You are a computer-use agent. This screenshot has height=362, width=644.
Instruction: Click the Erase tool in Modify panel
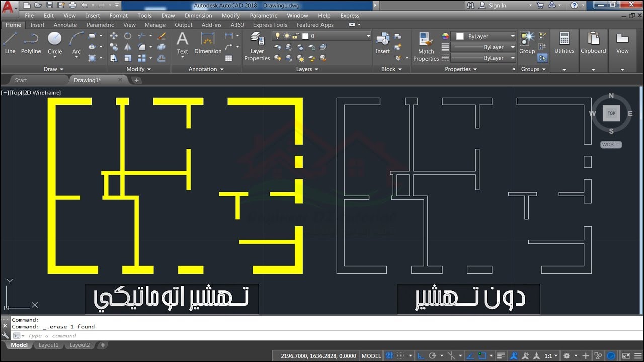[x=162, y=36]
